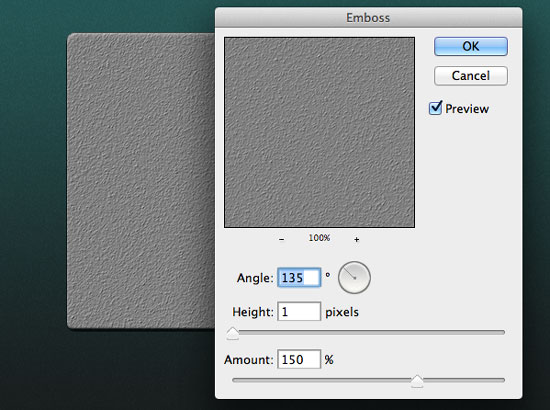Click the Angle label text
This screenshot has height=410, width=550.
click(x=255, y=278)
